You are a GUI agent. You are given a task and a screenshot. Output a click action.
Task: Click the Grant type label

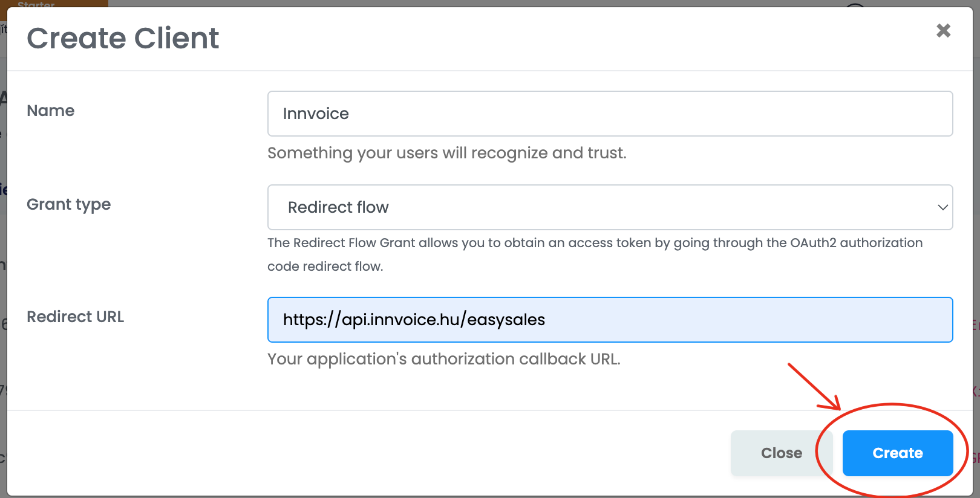[69, 204]
